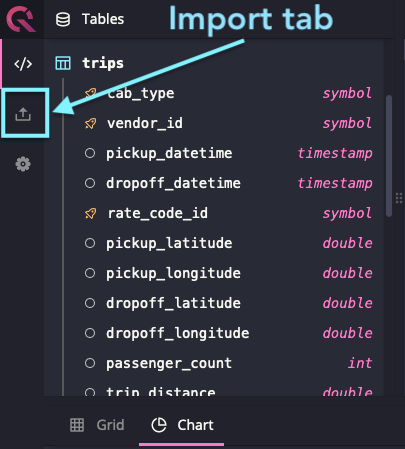This screenshot has height=449, width=405.
Task: Click the pickup_longitude circle icon
Action: (90, 273)
